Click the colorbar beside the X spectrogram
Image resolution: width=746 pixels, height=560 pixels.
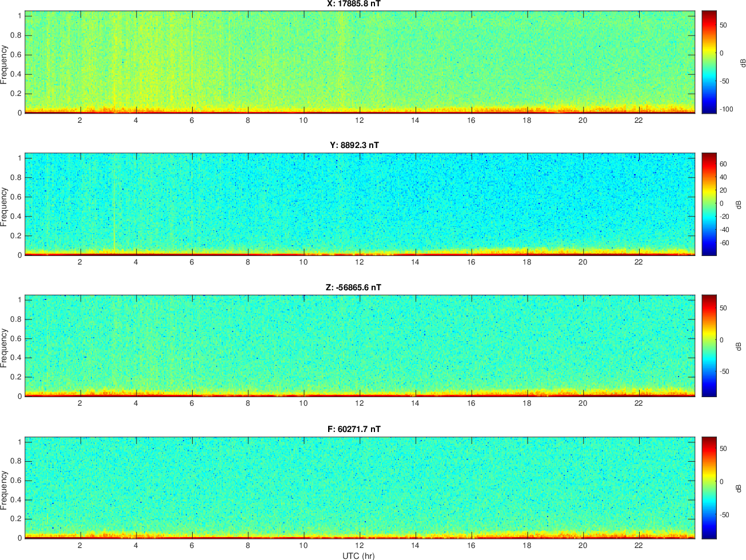coord(709,62)
